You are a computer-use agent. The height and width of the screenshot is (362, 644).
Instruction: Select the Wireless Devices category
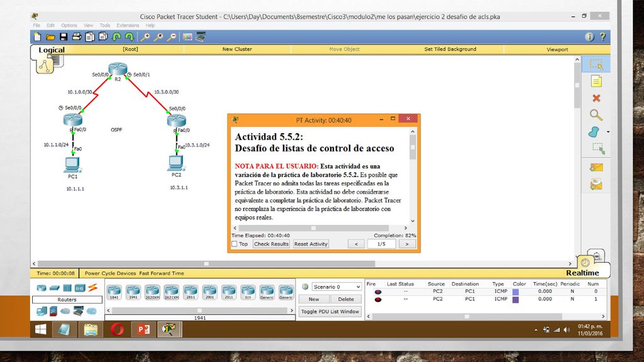coord(80,288)
